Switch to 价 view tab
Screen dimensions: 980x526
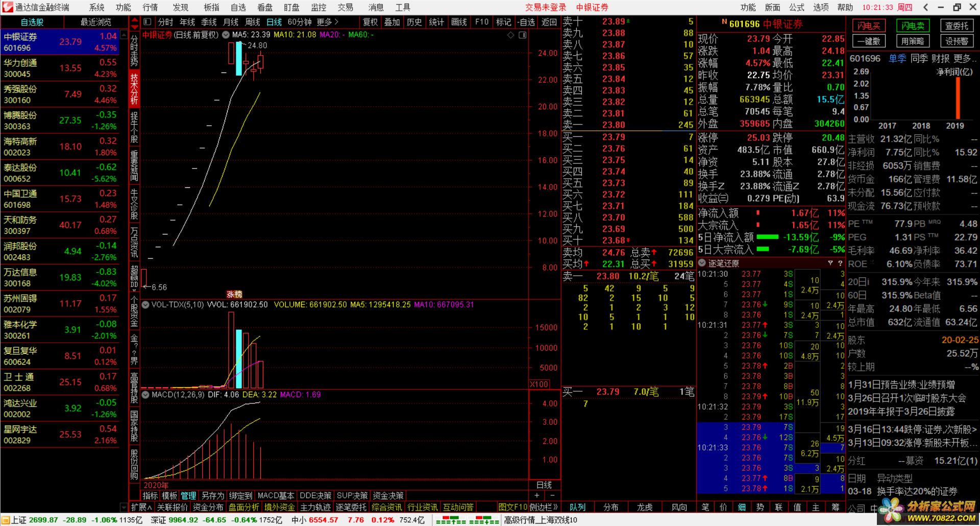coord(724,507)
